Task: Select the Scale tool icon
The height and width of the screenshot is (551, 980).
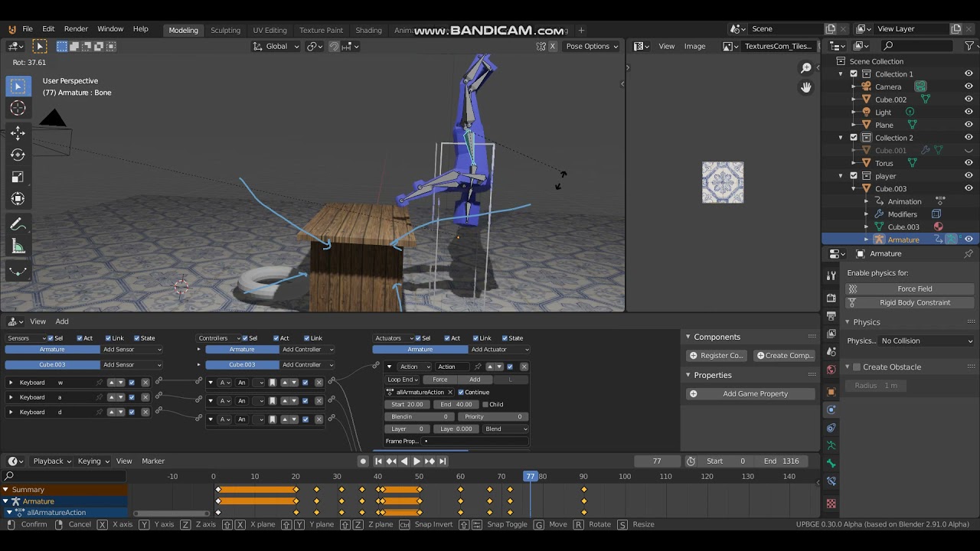Action: pyautogui.click(x=18, y=177)
